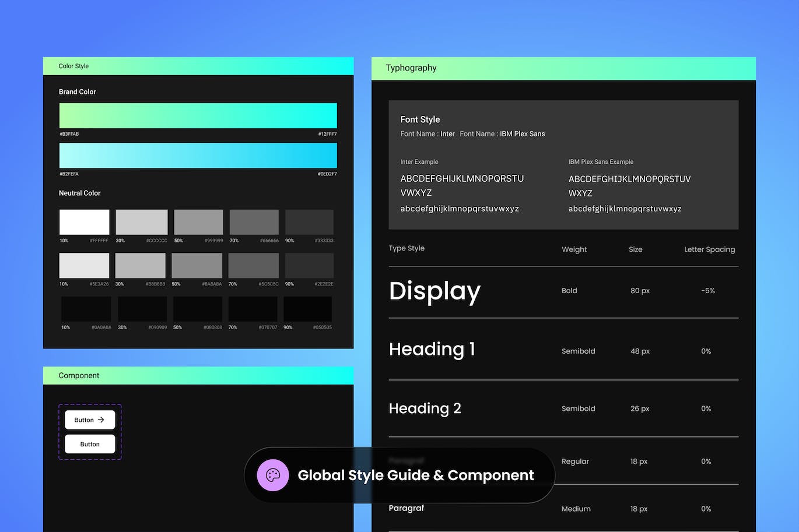Click the Inter Example label

[x=419, y=162]
